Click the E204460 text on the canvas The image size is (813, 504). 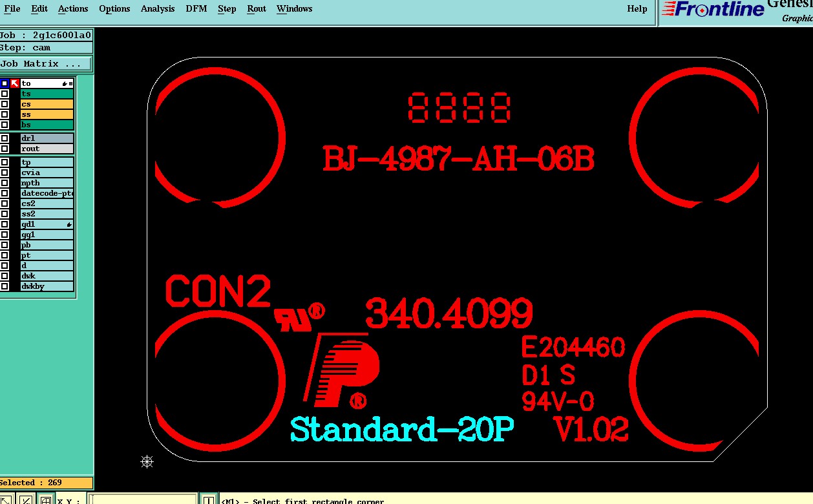(573, 348)
